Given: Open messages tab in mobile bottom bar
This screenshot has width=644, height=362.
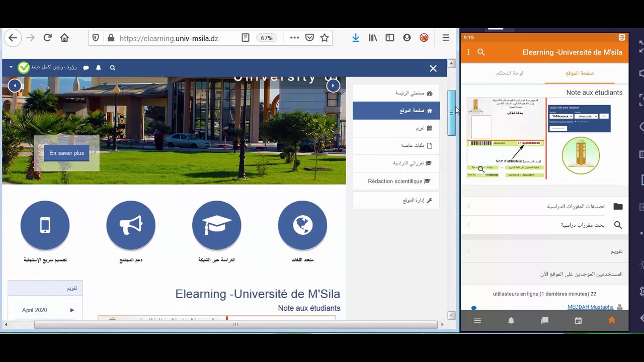Looking at the screenshot, I should click(x=544, y=321).
